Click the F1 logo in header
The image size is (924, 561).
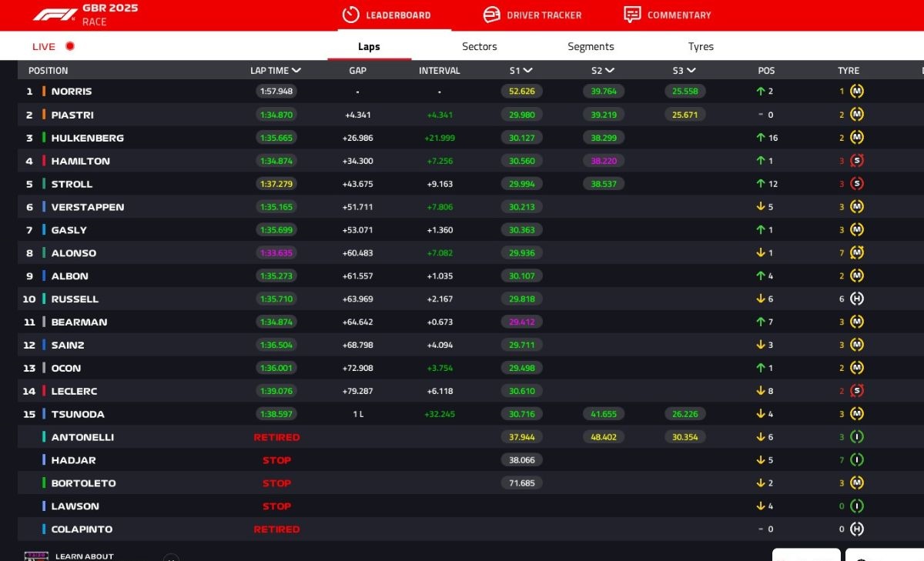coord(55,15)
